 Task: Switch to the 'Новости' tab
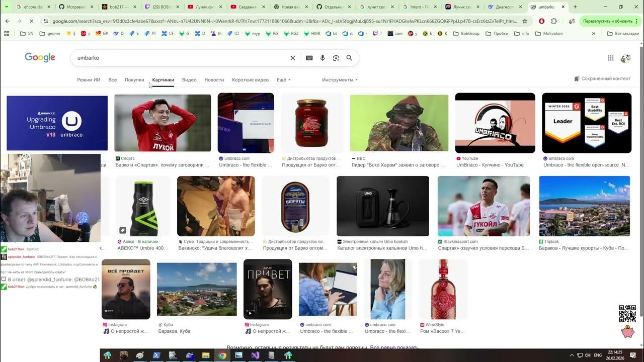[214, 80]
